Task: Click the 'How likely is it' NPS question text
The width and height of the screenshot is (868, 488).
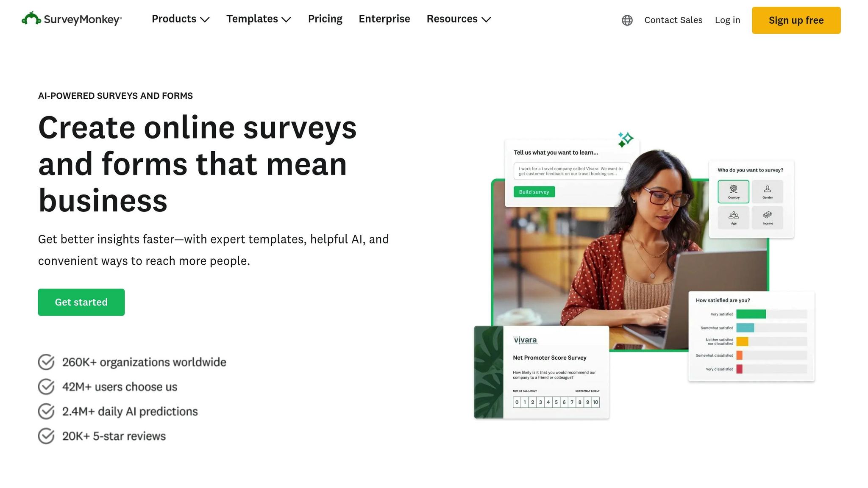Action: point(554,375)
